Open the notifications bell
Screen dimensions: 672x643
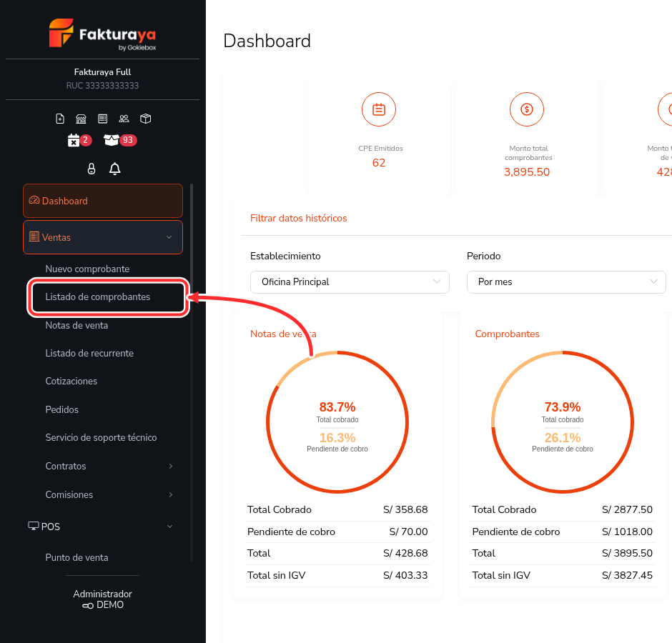tap(115, 169)
